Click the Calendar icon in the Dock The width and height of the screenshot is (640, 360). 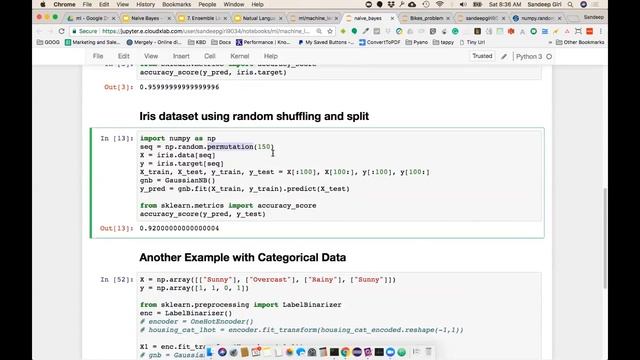tap(256, 352)
